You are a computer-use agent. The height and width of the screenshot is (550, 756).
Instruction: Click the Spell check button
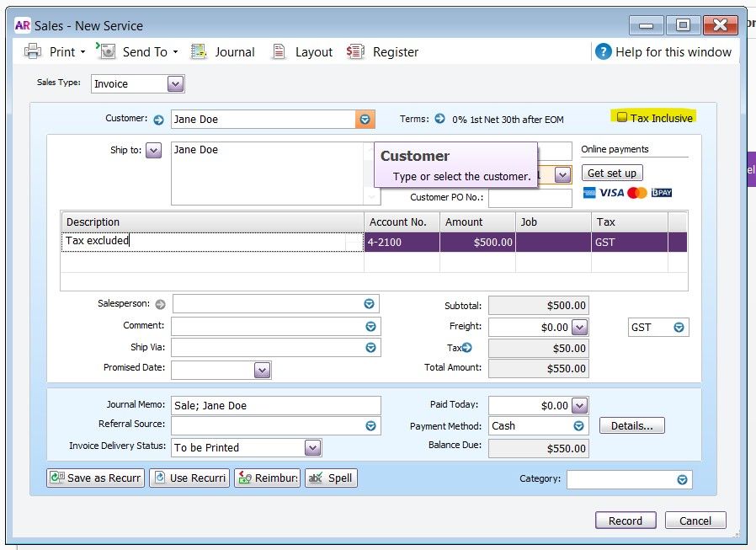coord(331,478)
